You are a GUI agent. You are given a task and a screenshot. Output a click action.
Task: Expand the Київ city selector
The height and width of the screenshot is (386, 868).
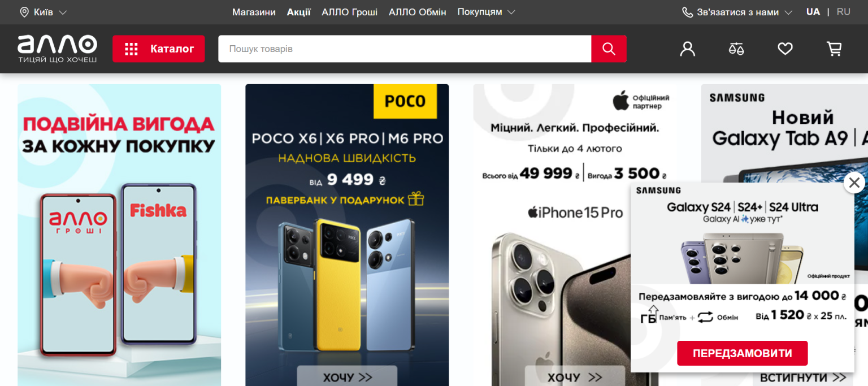(44, 12)
